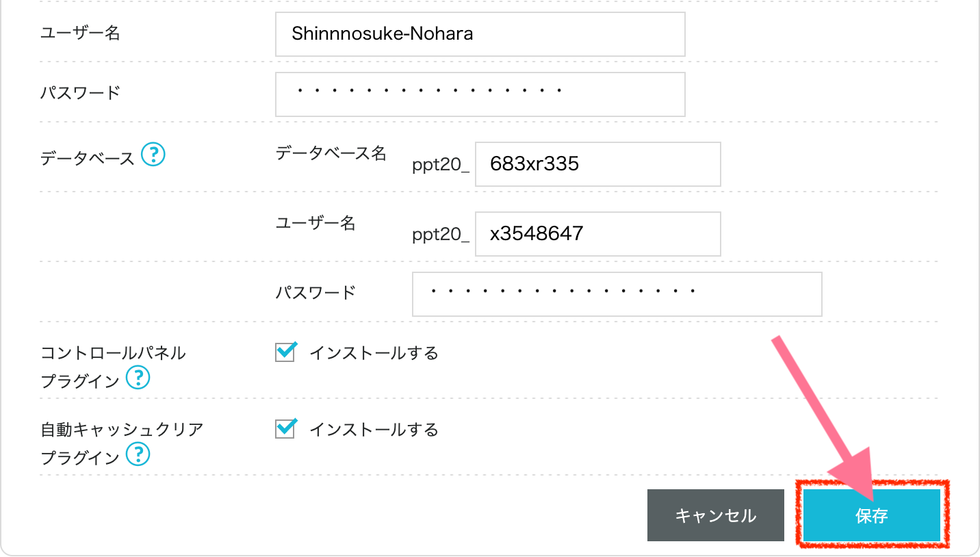The height and width of the screenshot is (557, 980).
Task: Click the コントロールパネルプラグイン label text
Action: click(113, 353)
